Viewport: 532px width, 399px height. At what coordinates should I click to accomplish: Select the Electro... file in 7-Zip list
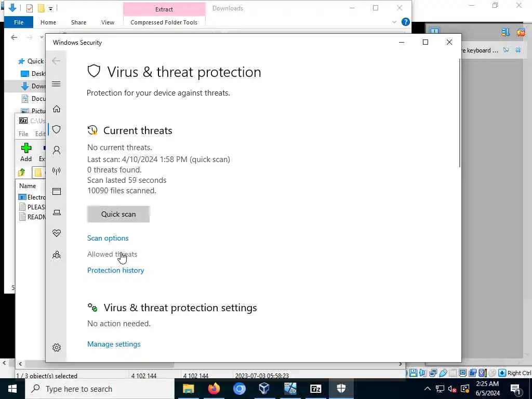[32, 197]
